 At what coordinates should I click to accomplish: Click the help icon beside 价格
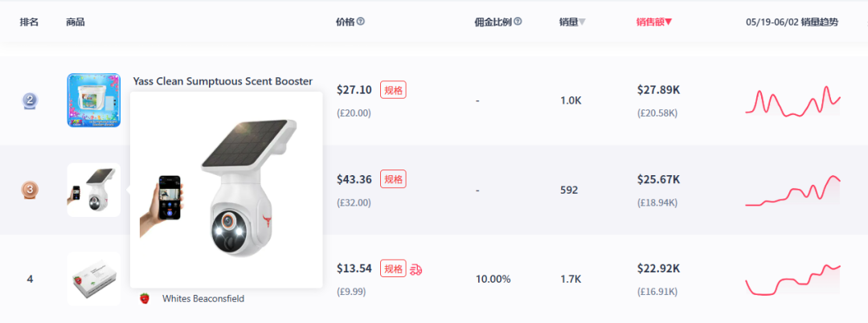(x=361, y=22)
